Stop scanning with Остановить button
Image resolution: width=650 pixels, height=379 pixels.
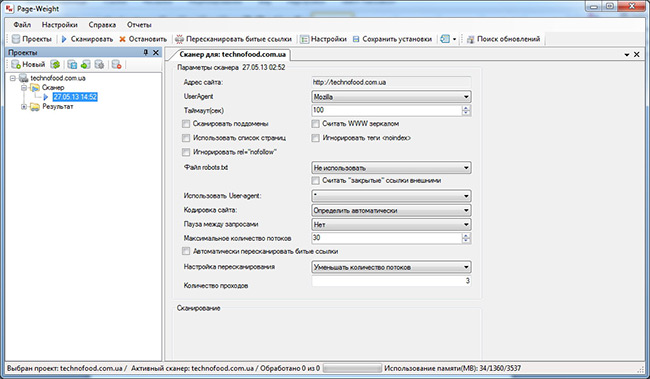pyautogui.click(x=143, y=39)
